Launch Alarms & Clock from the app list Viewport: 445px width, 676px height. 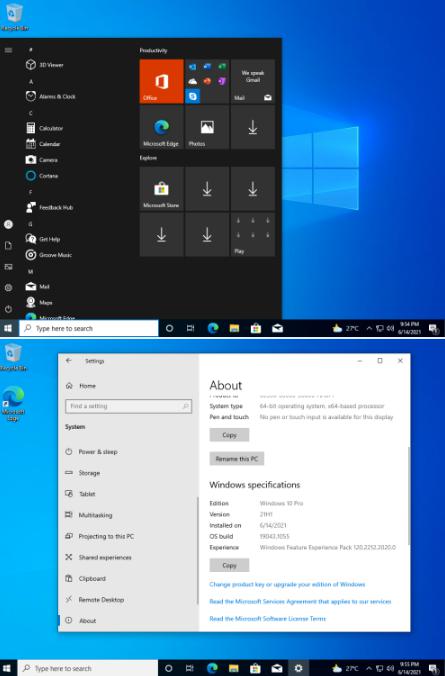tap(50, 96)
